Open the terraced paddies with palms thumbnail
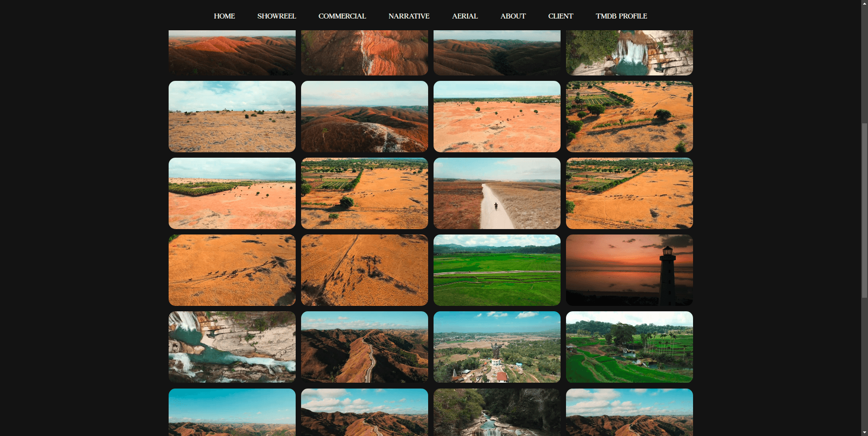This screenshot has height=436, width=868. click(x=629, y=347)
